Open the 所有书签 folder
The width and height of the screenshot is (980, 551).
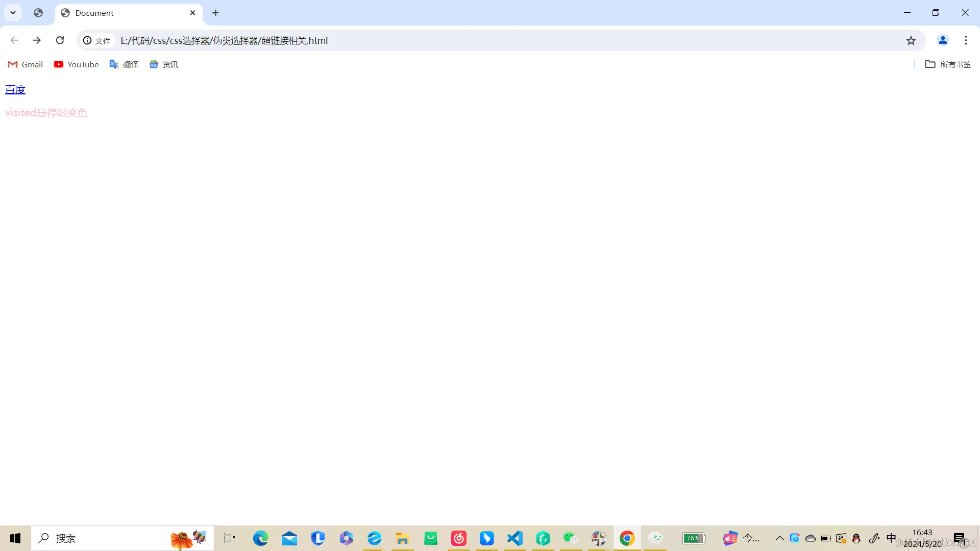click(948, 64)
